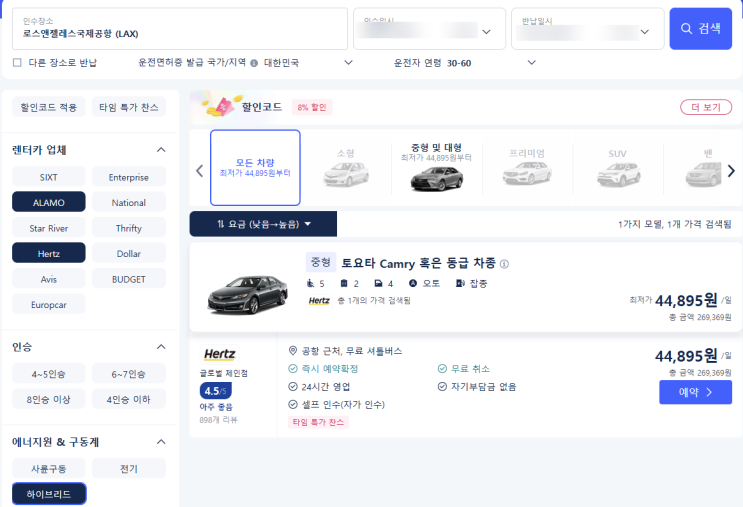The width and height of the screenshot is (743, 507).
Task: Click the location pin icon near airport shuttle
Action: 293,351
